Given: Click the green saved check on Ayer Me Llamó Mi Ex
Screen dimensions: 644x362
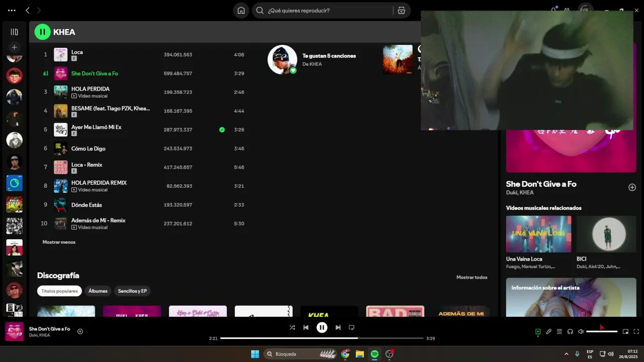Looking at the screenshot, I should (x=222, y=130).
